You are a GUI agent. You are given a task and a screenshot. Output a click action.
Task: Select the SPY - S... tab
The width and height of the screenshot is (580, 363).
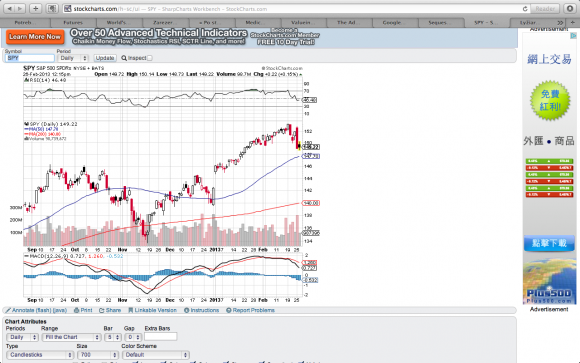486,23
